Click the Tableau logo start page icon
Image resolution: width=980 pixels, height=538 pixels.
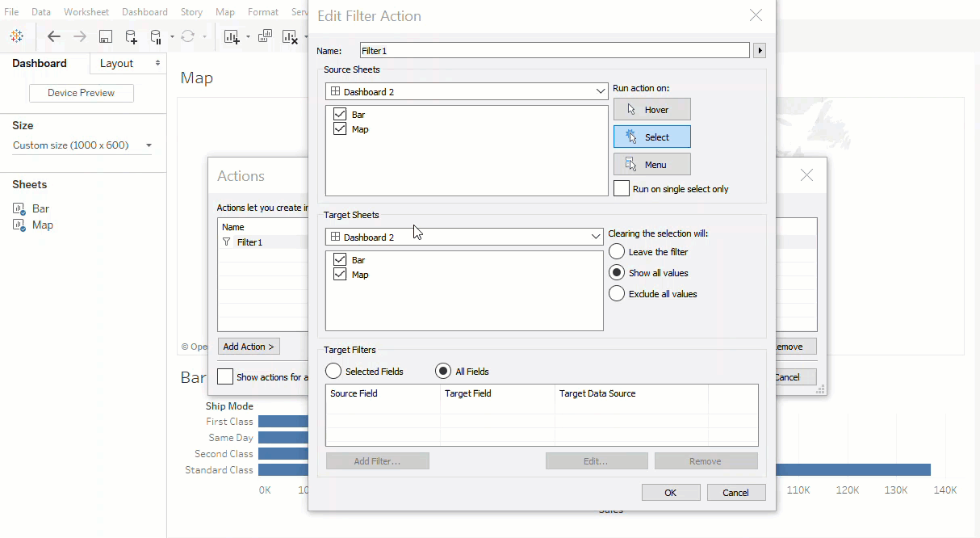pos(17,36)
